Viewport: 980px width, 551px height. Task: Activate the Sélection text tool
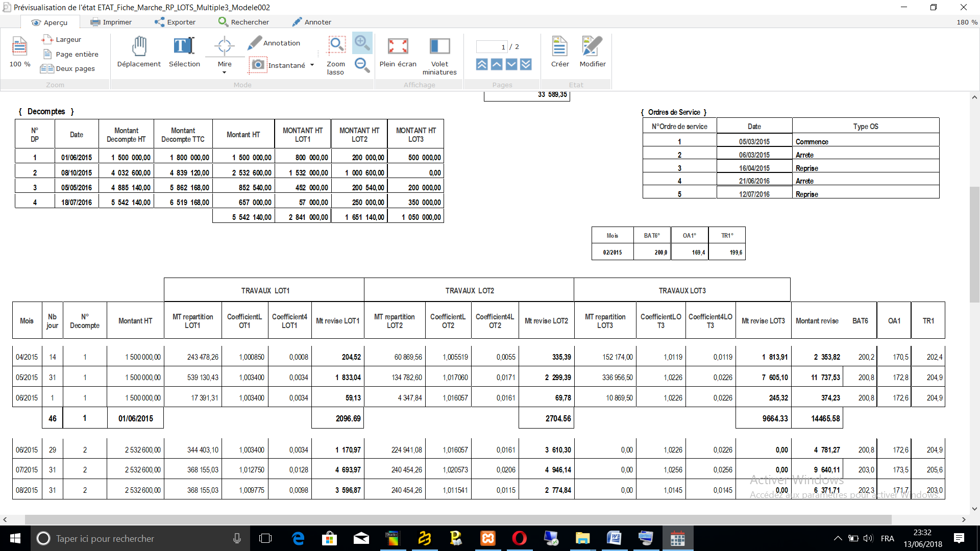point(184,51)
